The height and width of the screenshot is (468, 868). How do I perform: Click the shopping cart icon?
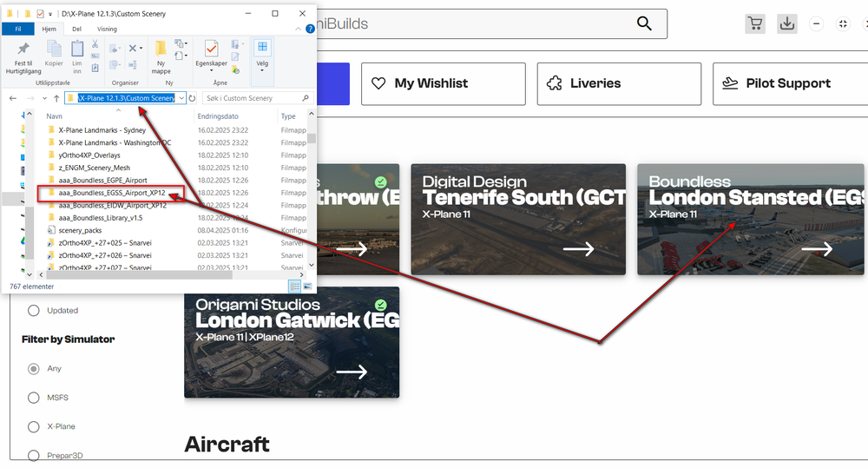tap(754, 23)
